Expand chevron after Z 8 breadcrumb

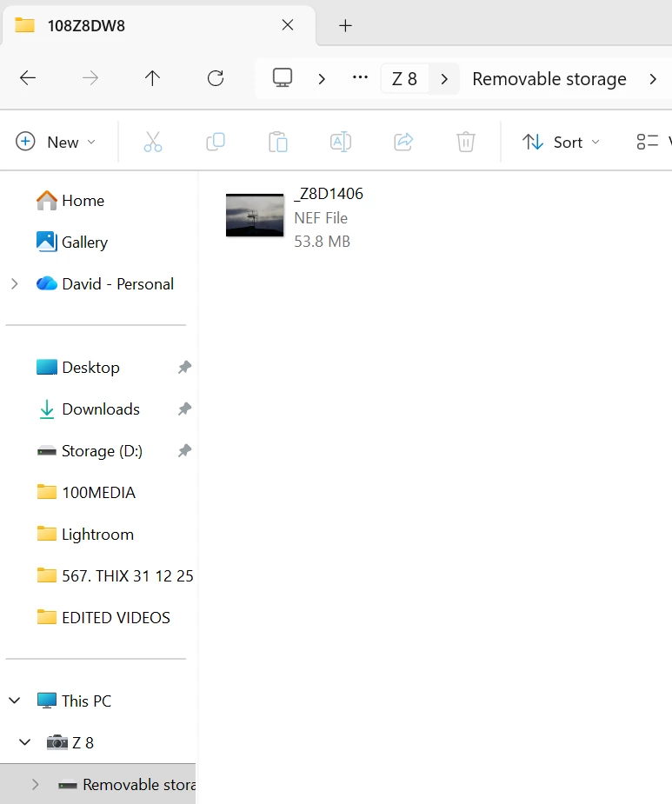click(444, 79)
